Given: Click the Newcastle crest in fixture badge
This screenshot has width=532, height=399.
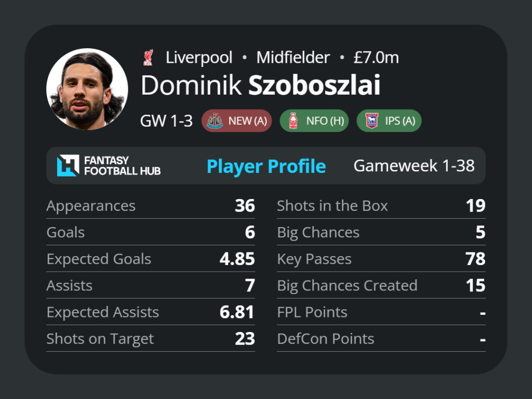Looking at the screenshot, I should tap(215, 121).
